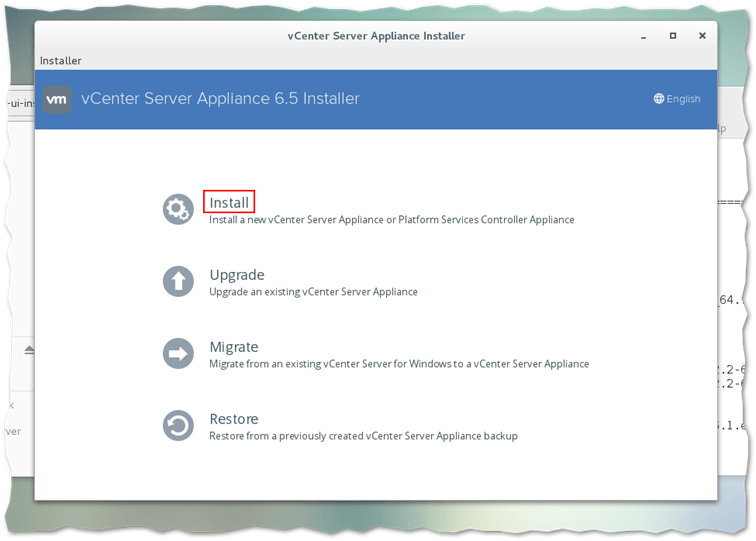The width and height of the screenshot is (756, 541).
Task: Click the Migrate right-arrow icon
Action: 178,353
